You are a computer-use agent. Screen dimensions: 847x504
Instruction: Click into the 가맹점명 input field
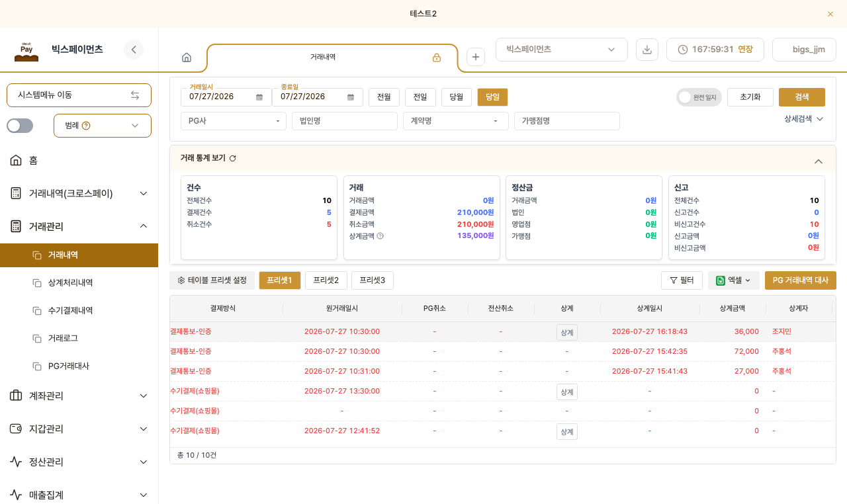[567, 121]
